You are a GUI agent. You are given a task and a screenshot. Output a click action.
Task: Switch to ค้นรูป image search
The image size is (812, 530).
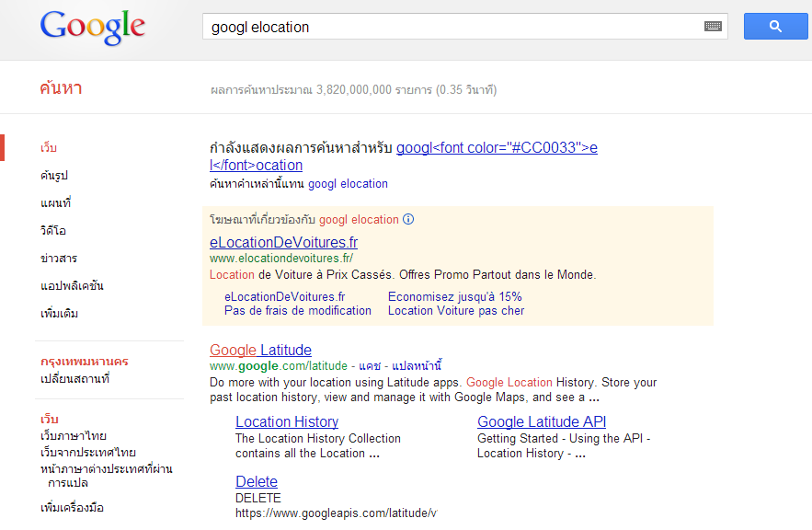pos(54,176)
